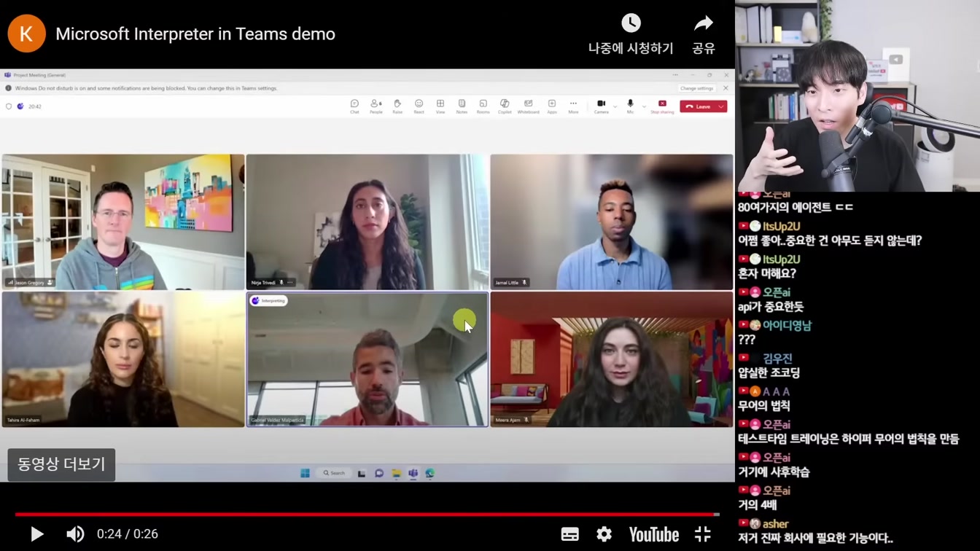980x551 pixels.
Task: Click the Search box in Windows taskbar
Action: pyautogui.click(x=334, y=473)
